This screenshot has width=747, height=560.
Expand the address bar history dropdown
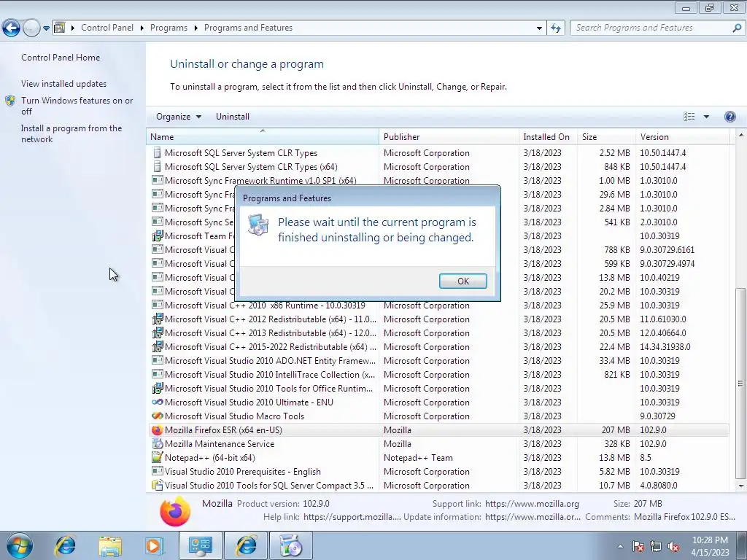point(539,28)
